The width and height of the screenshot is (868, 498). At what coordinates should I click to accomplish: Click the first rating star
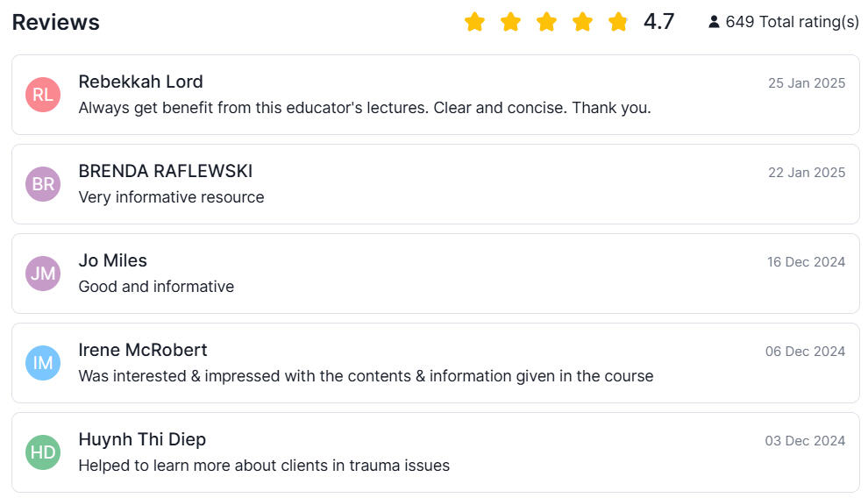pos(474,22)
